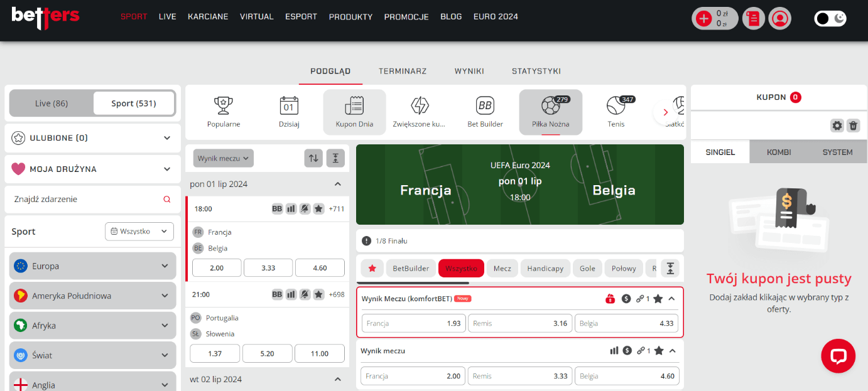The height and width of the screenshot is (391, 868).
Task: Expand the Ulubione (0) section
Action: pyautogui.click(x=92, y=138)
